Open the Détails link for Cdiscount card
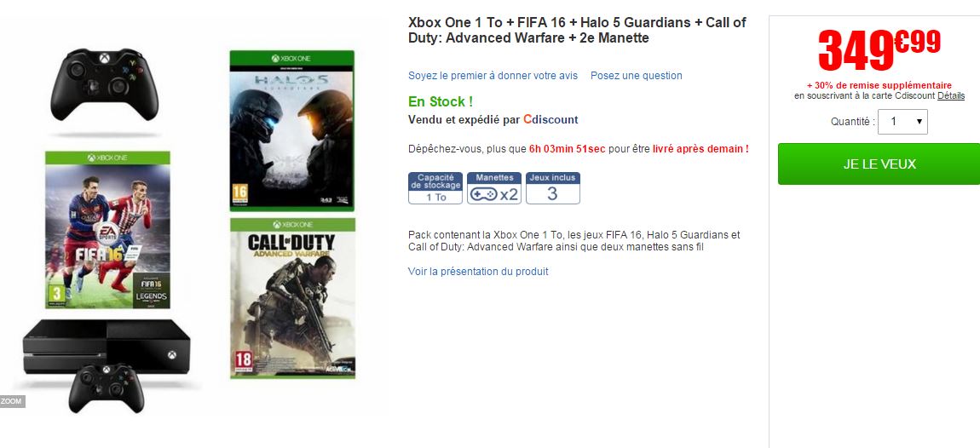This screenshot has height=448, width=980. pyautogui.click(x=951, y=95)
